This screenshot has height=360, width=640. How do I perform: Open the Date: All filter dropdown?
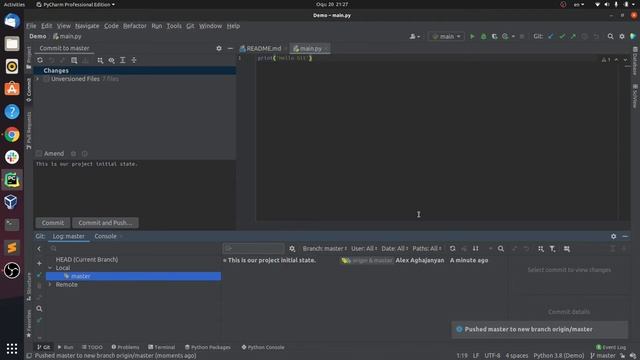pyautogui.click(x=395, y=248)
